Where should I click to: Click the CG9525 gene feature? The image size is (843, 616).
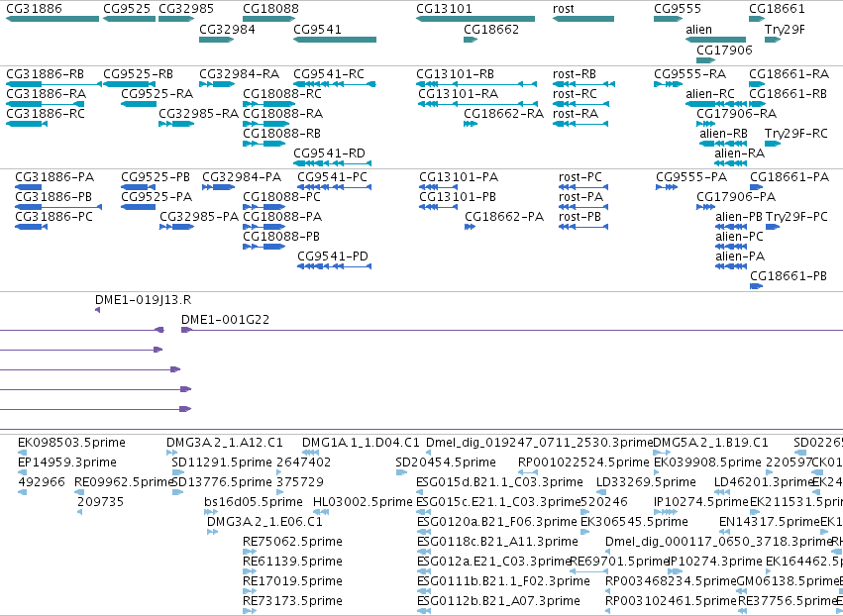(x=129, y=19)
